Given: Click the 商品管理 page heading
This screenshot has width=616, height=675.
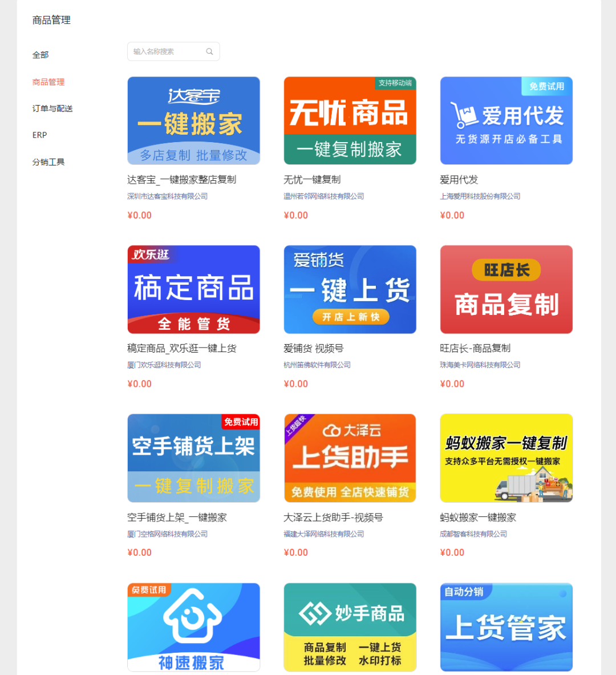Looking at the screenshot, I should click(51, 20).
